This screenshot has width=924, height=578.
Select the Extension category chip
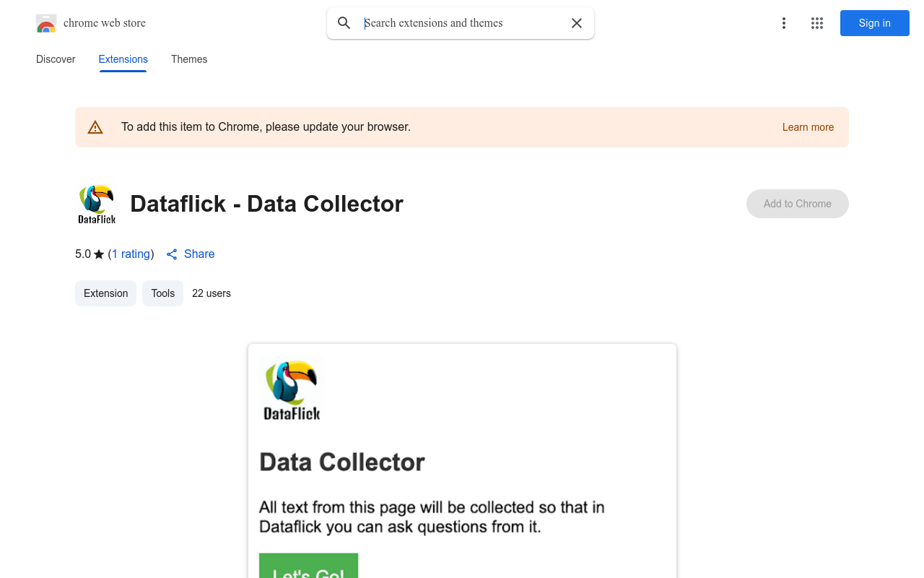click(105, 293)
